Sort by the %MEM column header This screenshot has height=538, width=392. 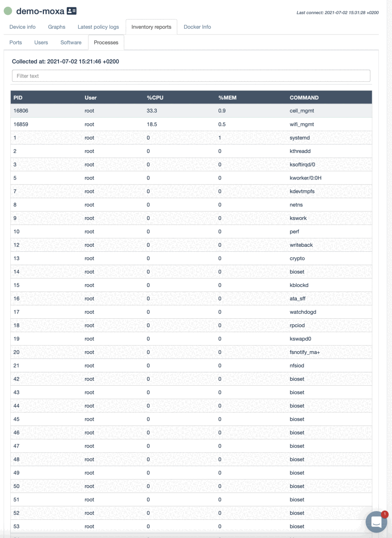227,98
